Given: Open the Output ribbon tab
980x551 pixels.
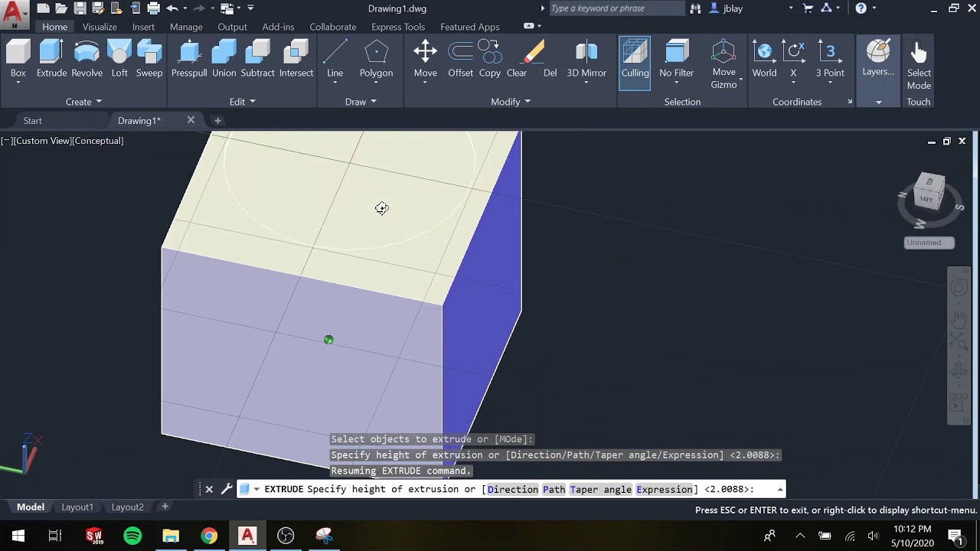Looking at the screenshot, I should 232,27.
